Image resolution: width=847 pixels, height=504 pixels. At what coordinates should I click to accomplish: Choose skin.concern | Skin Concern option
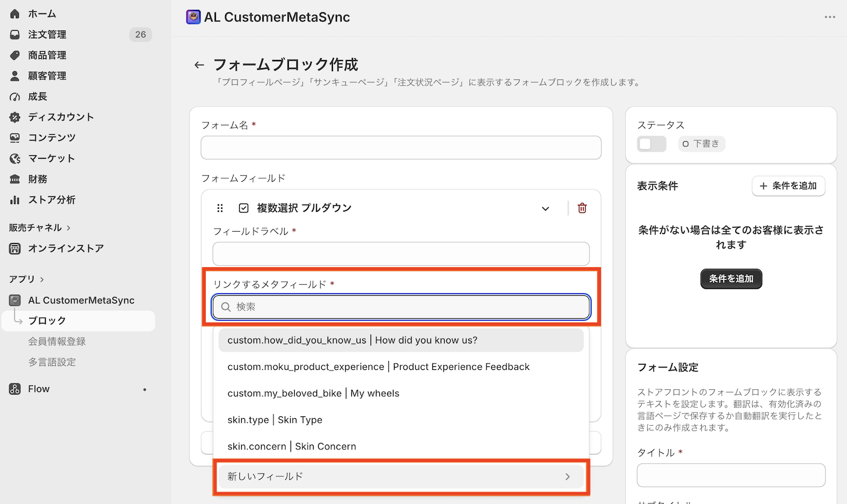[401, 446]
